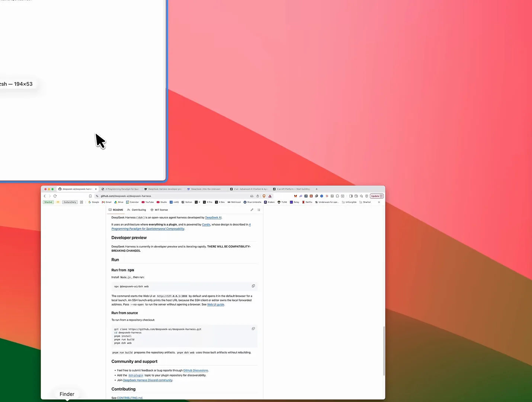532x402 pixels.
Task: Select the MIT license tab
Action: tap(159, 210)
